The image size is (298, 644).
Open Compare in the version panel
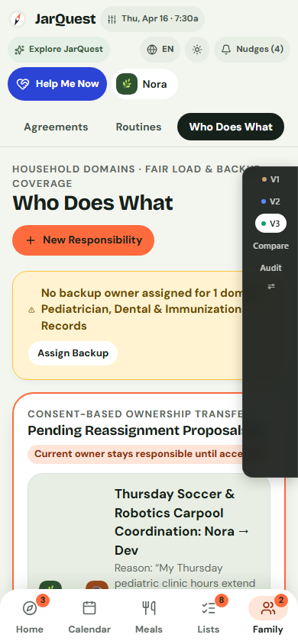click(x=270, y=246)
